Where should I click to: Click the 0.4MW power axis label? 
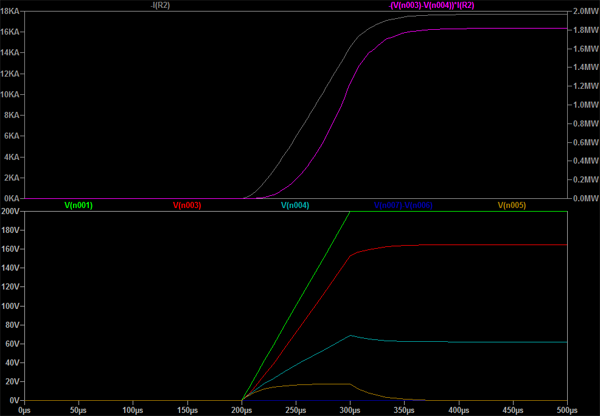(x=586, y=161)
